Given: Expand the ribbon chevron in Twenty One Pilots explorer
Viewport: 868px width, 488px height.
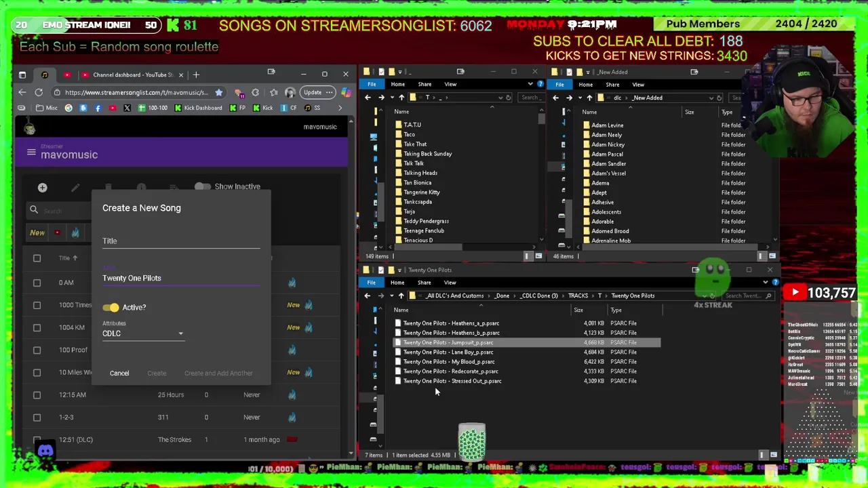Looking at the screenshot, I should tap(766, 283).
